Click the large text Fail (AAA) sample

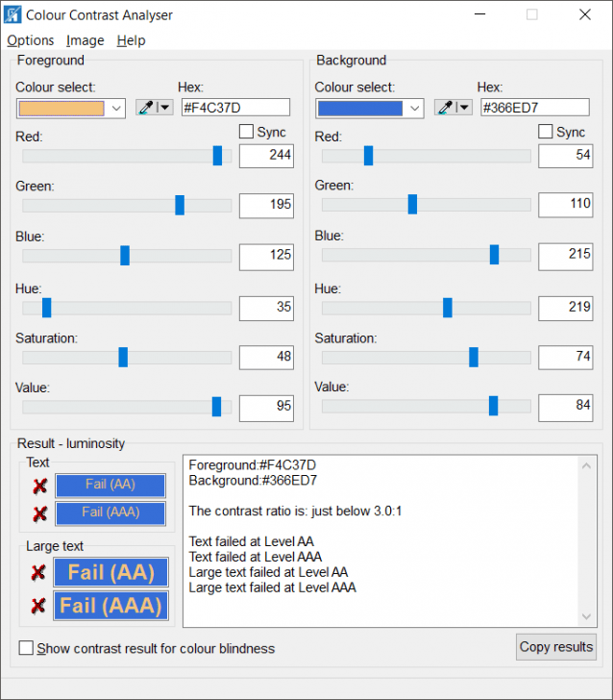pos(111,606)
